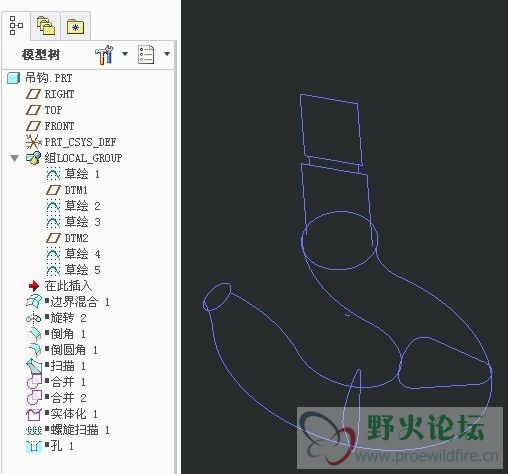Click the 草绘 4 label
Viewport: 508px width, 474px height.
click(82, 254)
